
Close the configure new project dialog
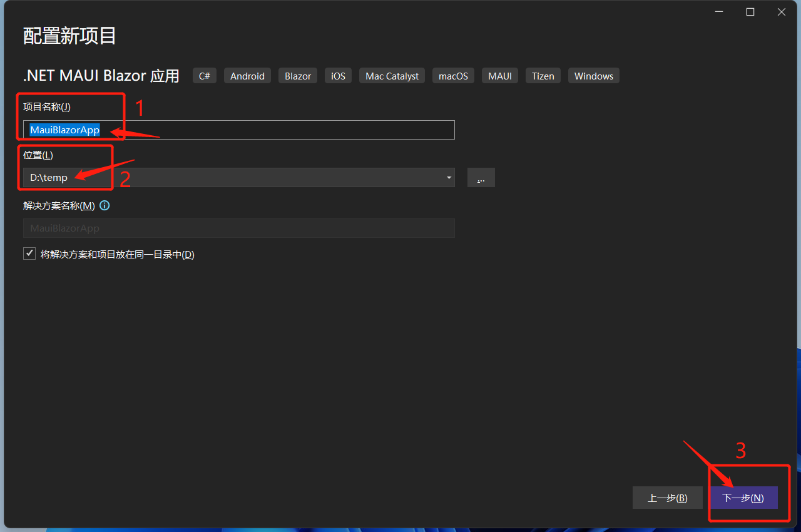782,12
